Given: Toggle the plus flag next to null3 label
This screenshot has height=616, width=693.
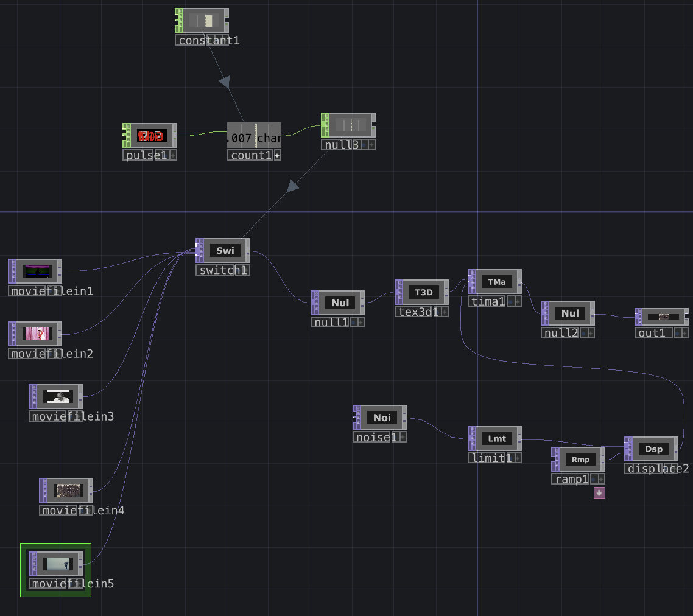Looking at the screenshot, I should [x=371, y=145].
